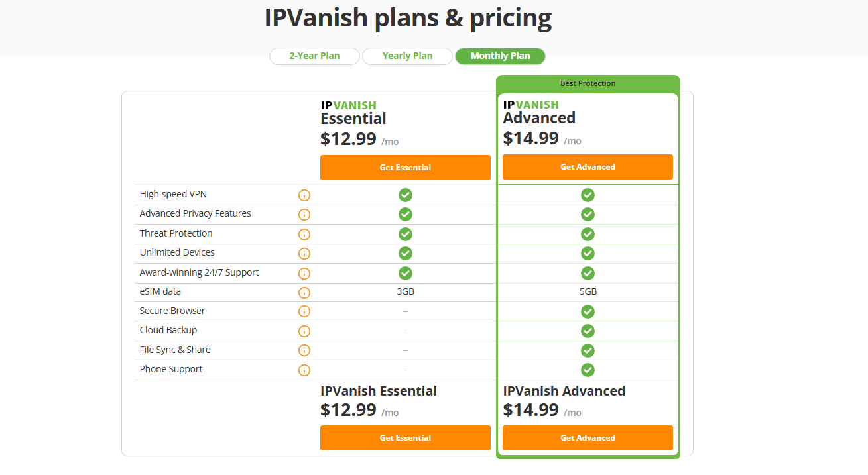868x475 pixels.
Task: Select the Yearly Plan tab
Action: coord(407,56)
